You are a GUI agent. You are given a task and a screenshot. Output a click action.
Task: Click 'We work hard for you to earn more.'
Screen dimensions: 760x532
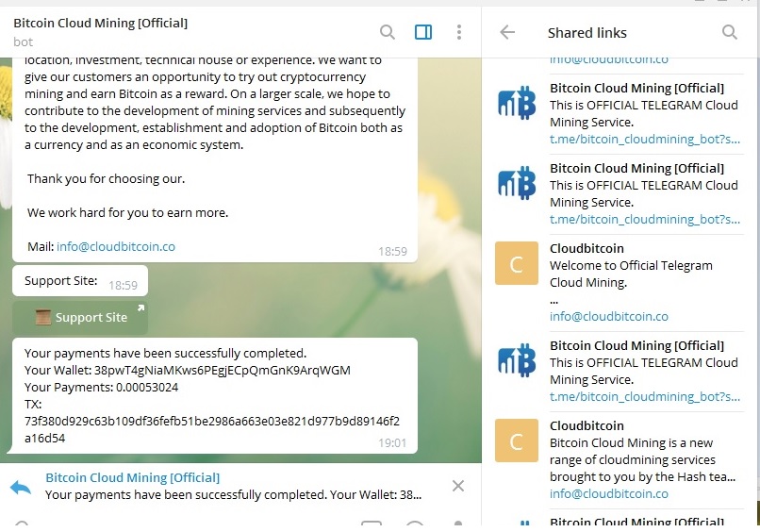pyautogui.click(x=127, y=212)
